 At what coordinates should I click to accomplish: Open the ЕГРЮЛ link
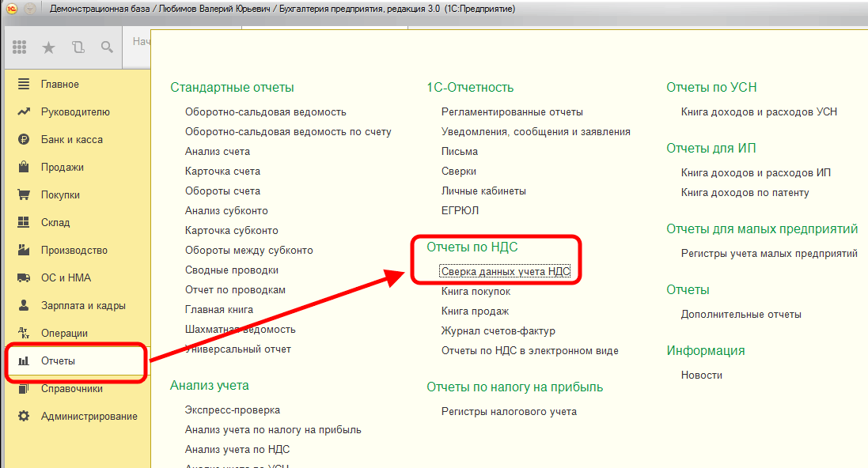click(460, 211)
